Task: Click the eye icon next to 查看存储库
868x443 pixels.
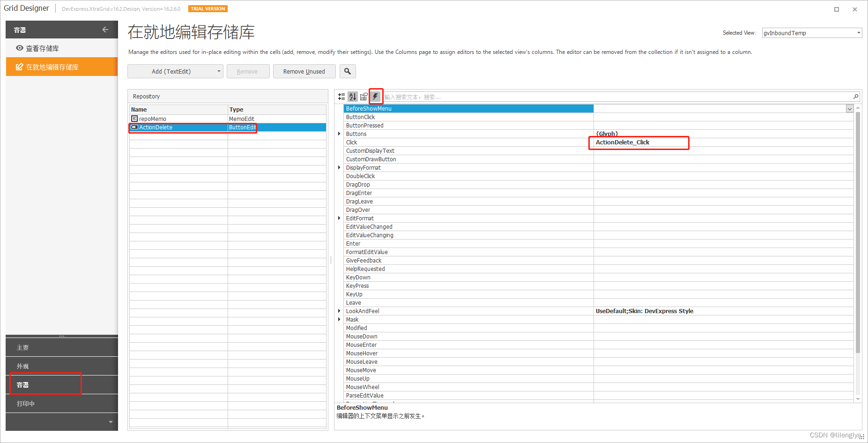Action: (x=19, y=48)
